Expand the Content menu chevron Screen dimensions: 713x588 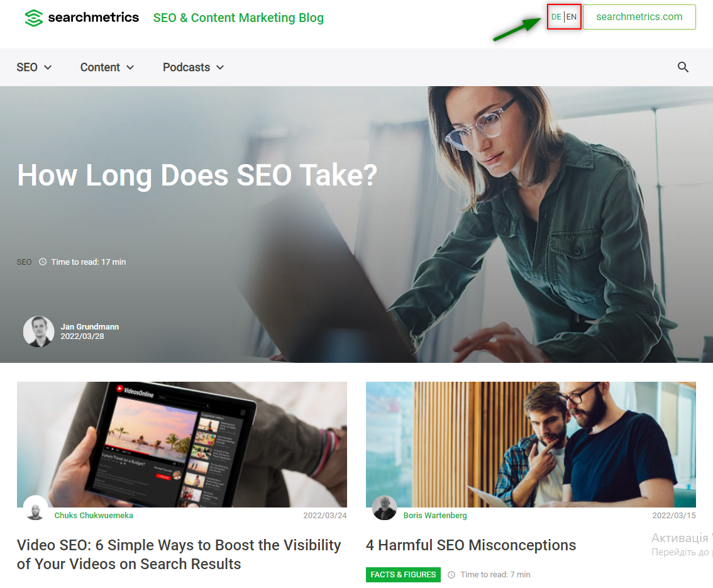coord(130,67)
